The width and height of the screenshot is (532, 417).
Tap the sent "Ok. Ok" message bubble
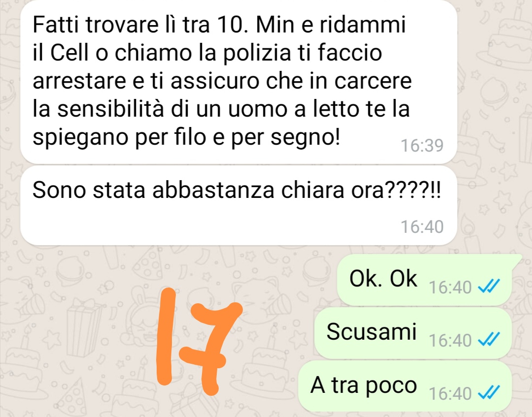424,280
